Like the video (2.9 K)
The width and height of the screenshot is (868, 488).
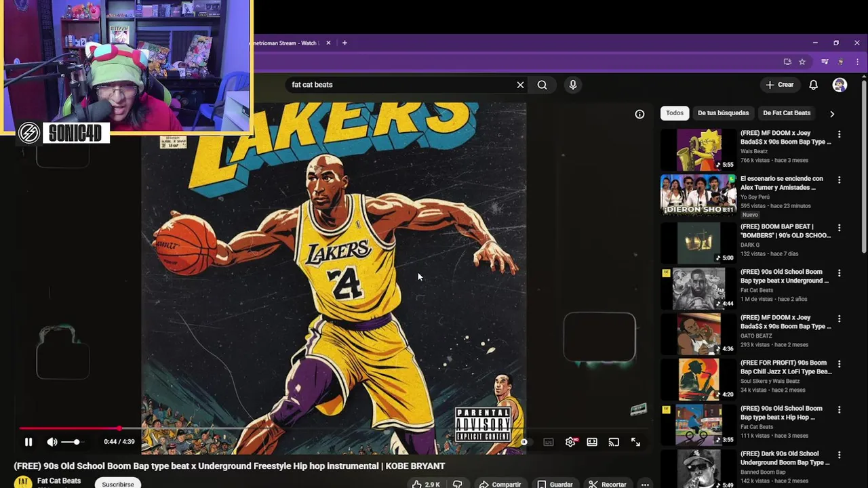coord(426,484)
